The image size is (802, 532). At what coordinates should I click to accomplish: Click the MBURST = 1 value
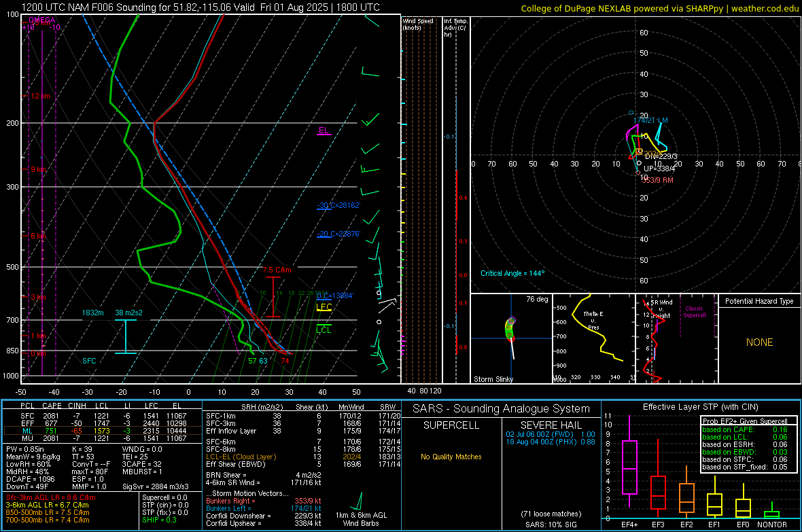(141, 472)
